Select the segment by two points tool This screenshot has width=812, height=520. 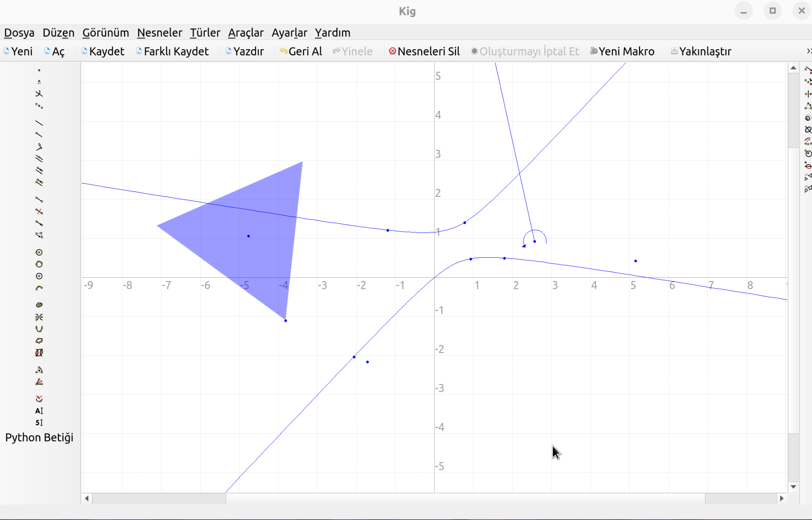39,199
